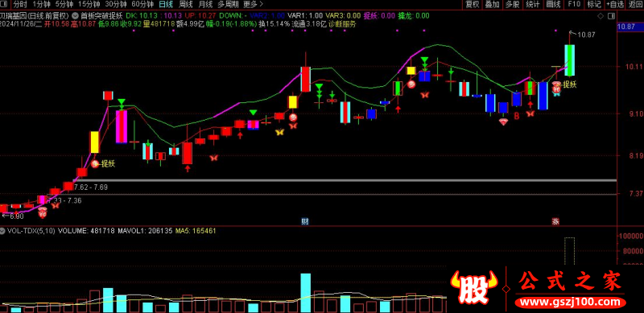Add stock via +自选 button
Viewport: 644px width, 313px height.
[x=615, y=5]
